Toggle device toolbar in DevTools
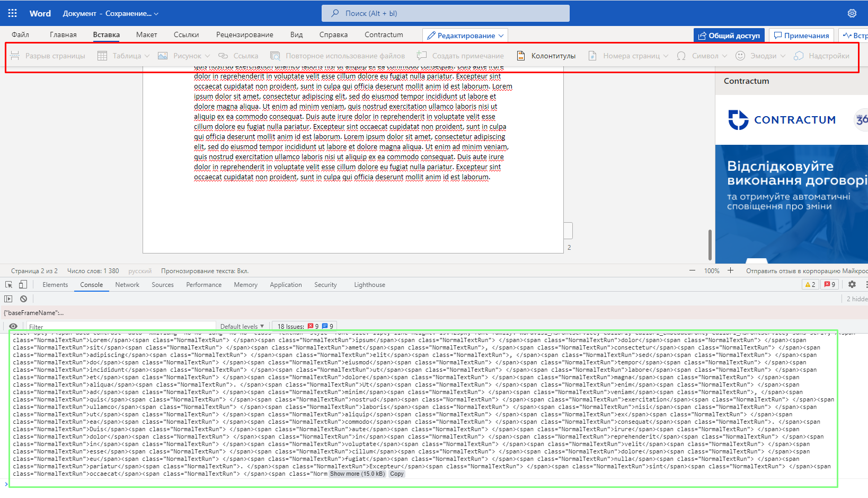Image resolution: width=868 pixels, height=498 pixels. 23,284
